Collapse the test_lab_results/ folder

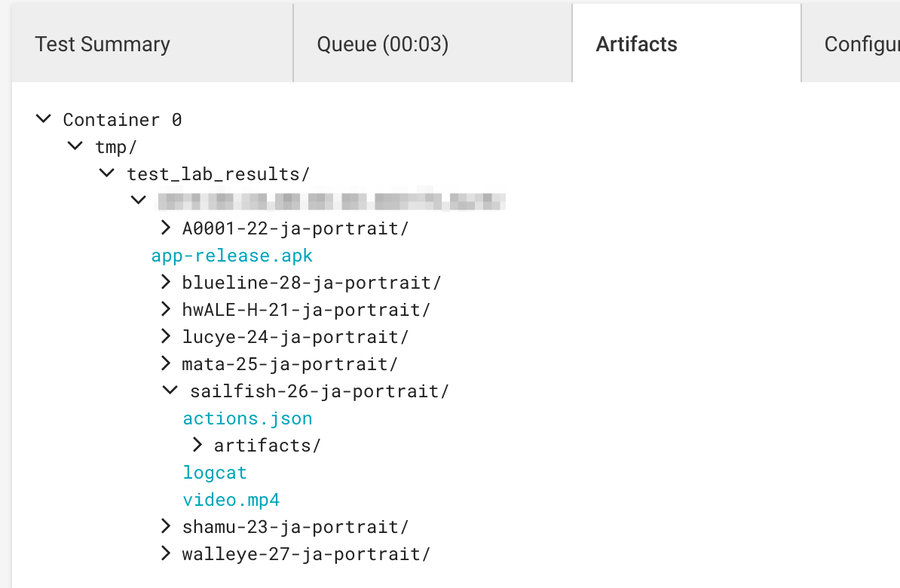[x=106, y=173]
